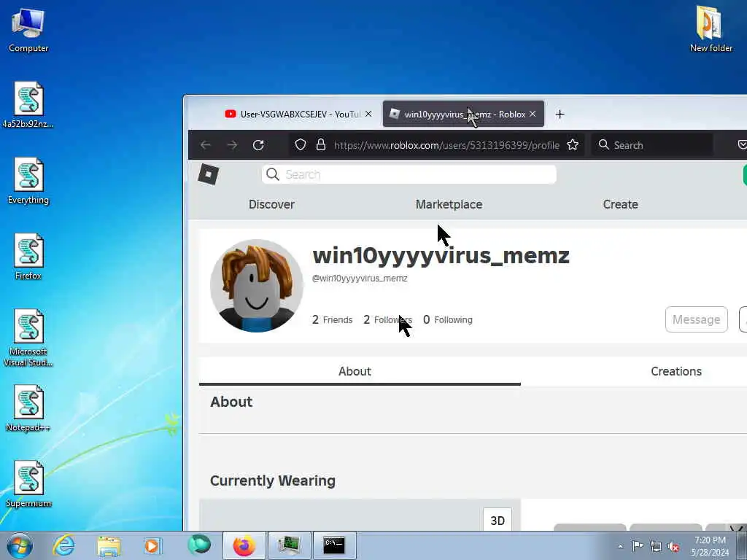Open the tracking protection shield icon
The width and height of the screenshot is (747, 560).
click(300, 145)
